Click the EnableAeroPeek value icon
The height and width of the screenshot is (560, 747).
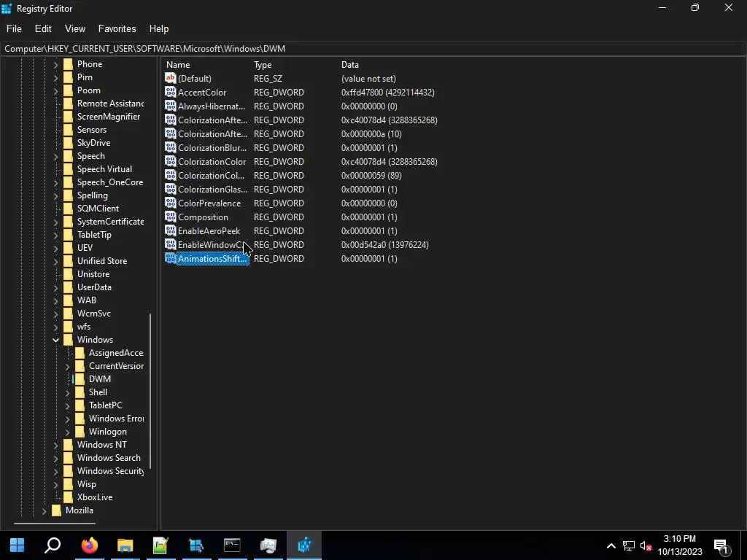170,230
